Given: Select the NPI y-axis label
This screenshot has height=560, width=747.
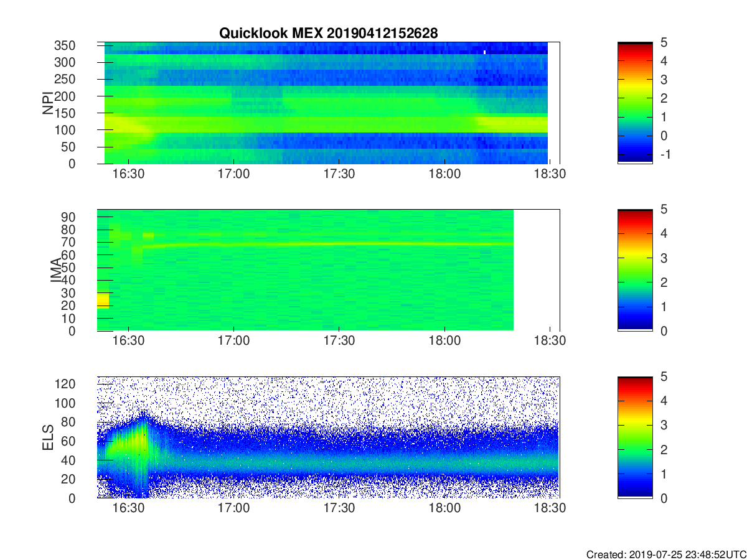Looking at the screenshot, I should click(x=47, y=103).
